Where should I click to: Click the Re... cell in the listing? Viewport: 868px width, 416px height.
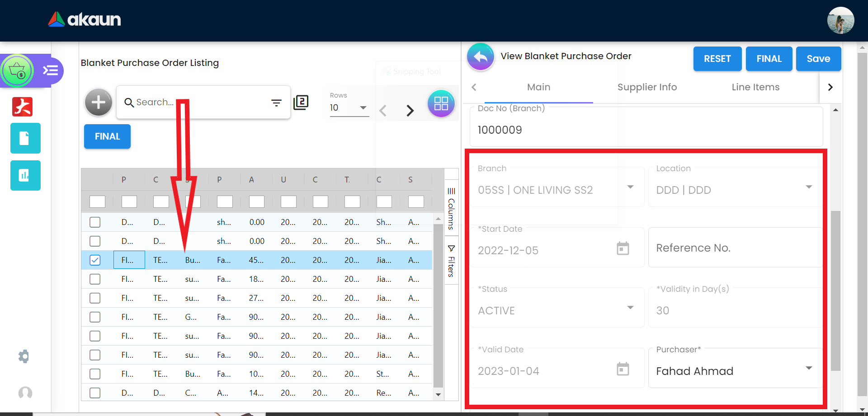[x=384, y=393]
